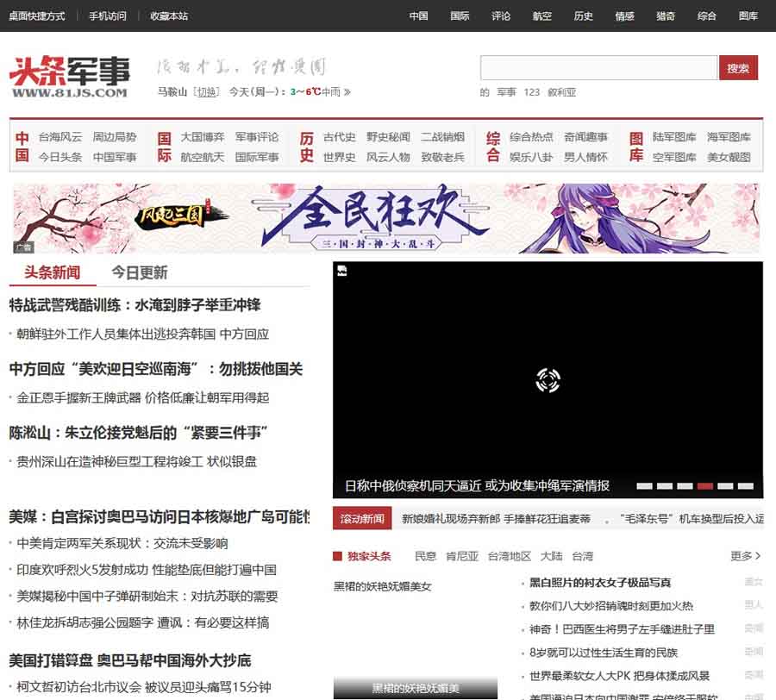Click the 头条军事 site logo
The image size is (776, 700).
(x=69, y=77)
